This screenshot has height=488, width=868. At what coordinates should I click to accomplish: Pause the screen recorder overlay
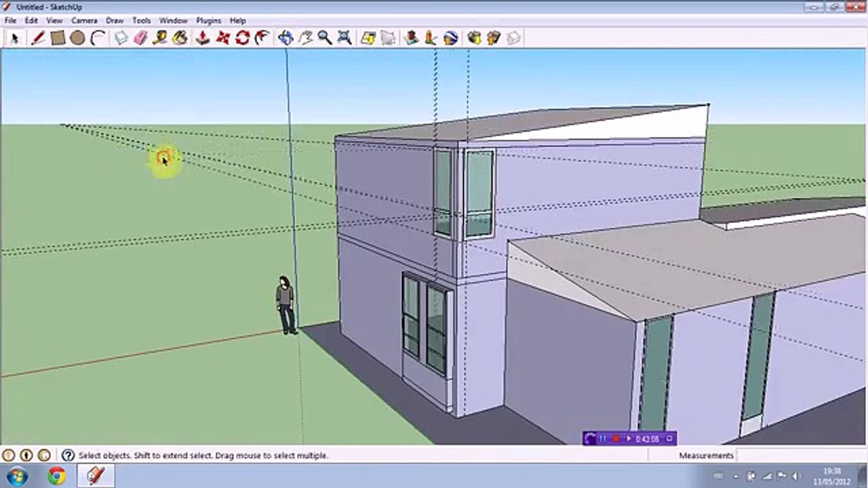click(601, 439)
